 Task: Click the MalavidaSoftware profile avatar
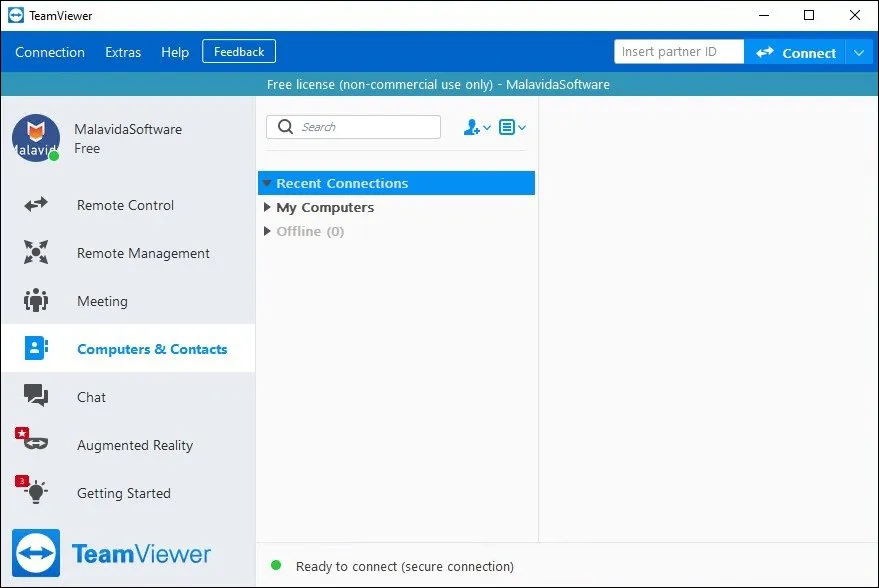(x=36, y=138)
